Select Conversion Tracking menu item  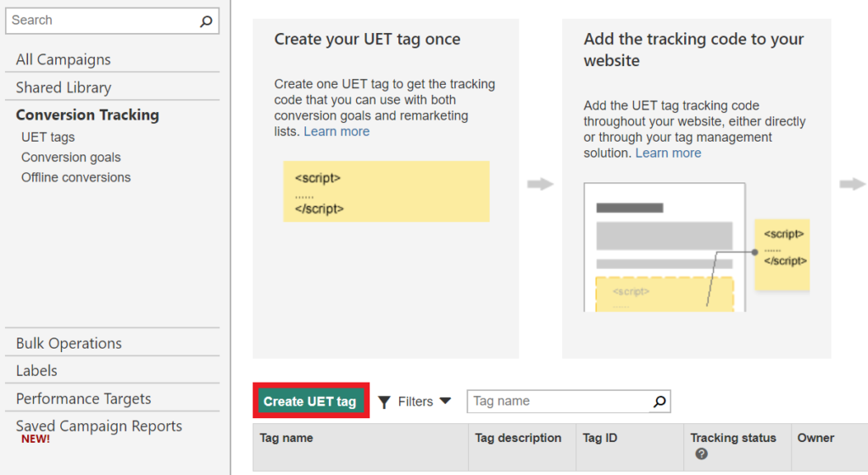(x=87, y=115)
